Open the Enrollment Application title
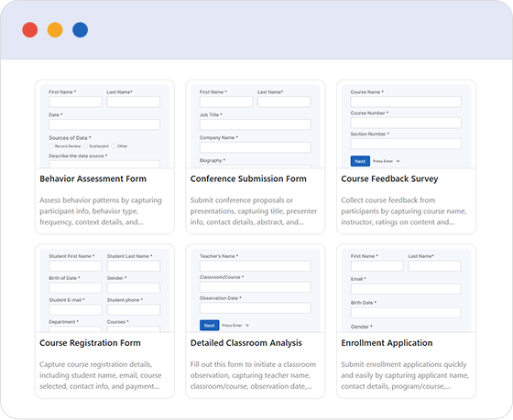Screen dimensions: 513x420 point(387,343)
